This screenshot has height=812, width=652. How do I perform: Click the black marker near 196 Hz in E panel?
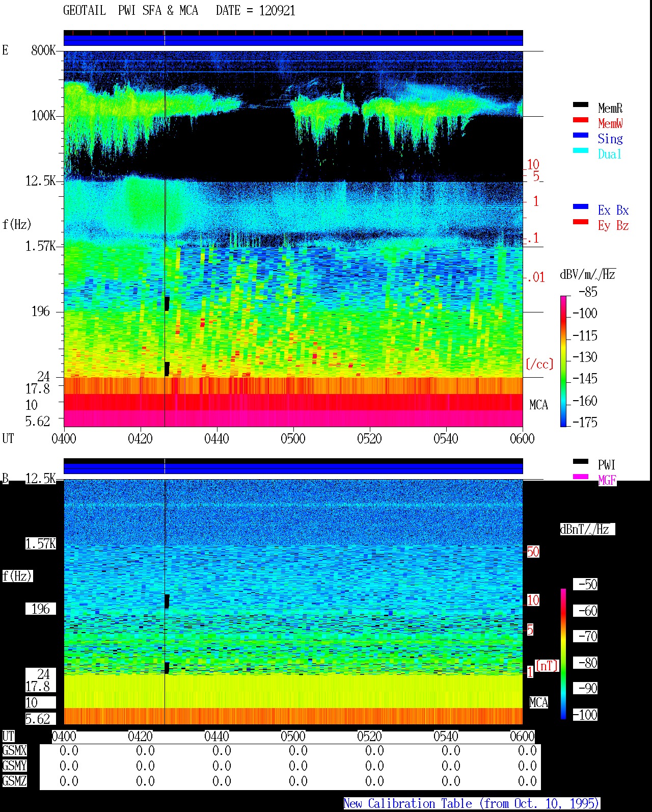click(167, 303)
